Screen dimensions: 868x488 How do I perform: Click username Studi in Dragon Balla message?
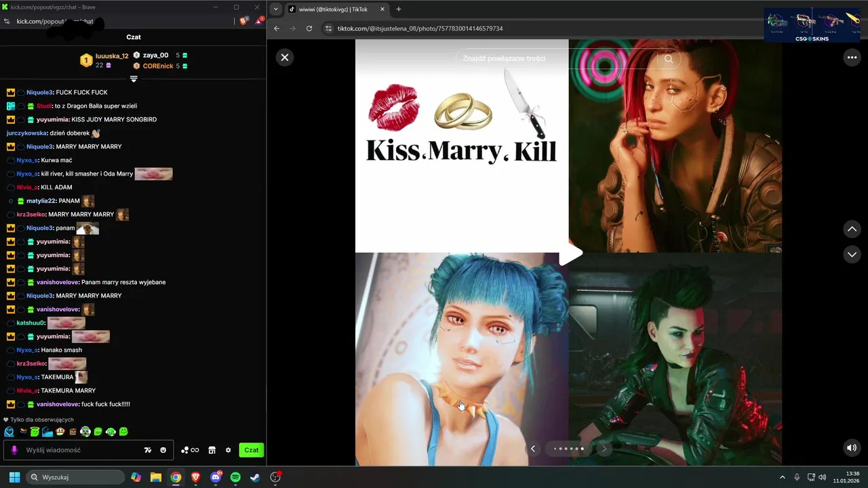[43, 106]
